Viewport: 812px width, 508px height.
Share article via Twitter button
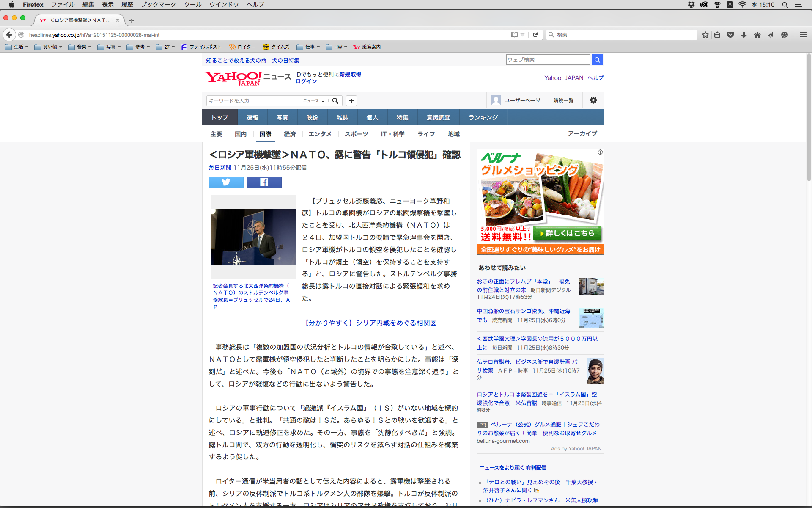[226, 182]
